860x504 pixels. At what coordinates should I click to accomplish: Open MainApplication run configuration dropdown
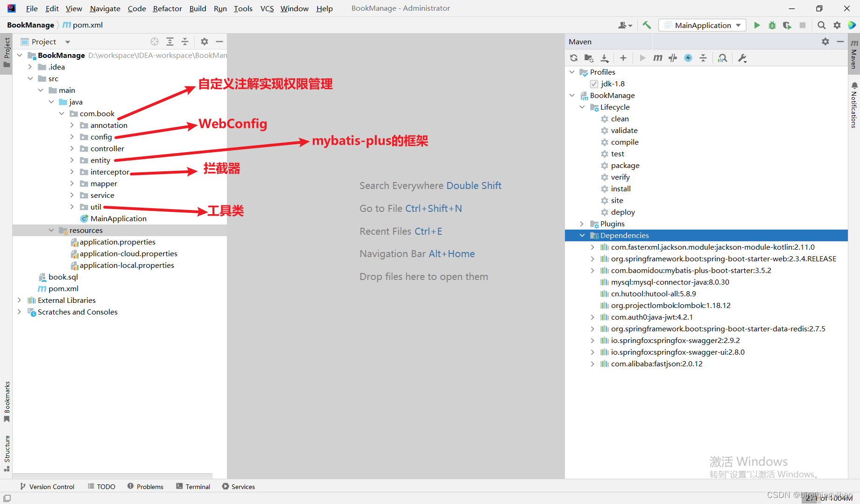coord(702,25)
